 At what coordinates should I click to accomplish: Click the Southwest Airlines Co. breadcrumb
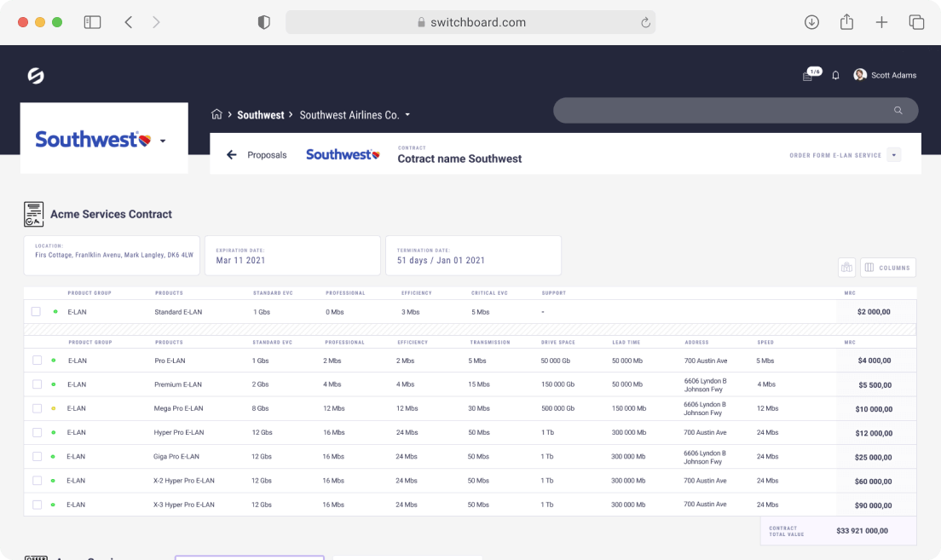coord(349,114)
